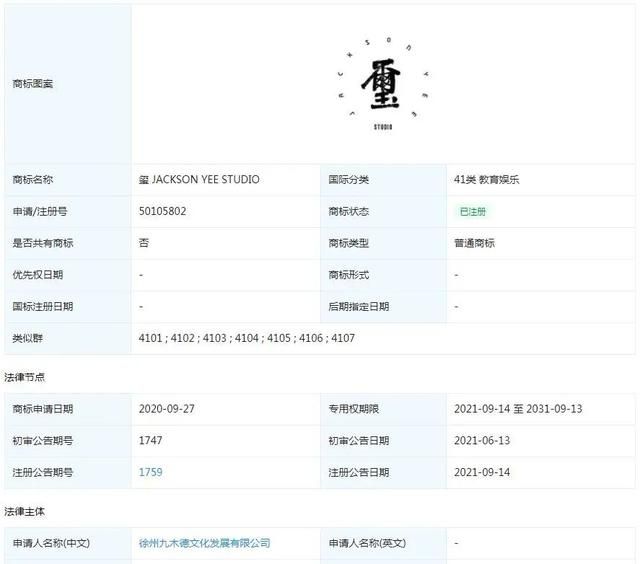Click the 注册公告日期 field label
The height and width of the screenshot is (564, 640).
click(359, 473)
